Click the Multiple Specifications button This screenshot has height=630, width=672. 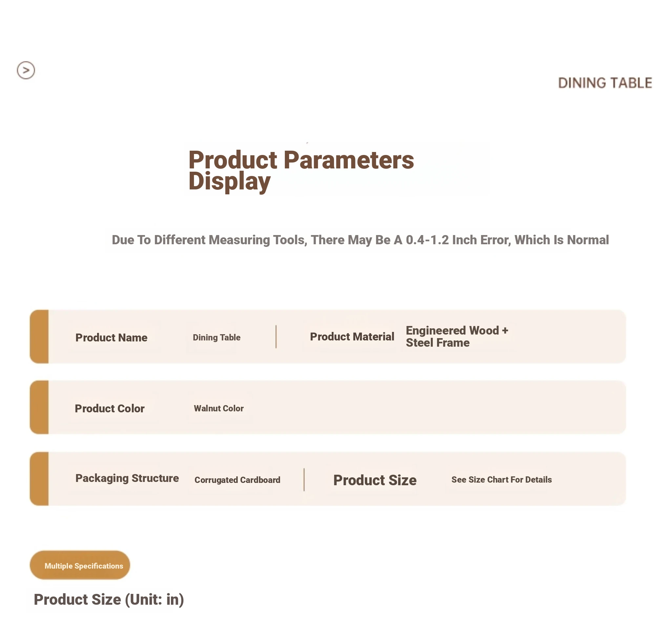(x=80, y=565)
